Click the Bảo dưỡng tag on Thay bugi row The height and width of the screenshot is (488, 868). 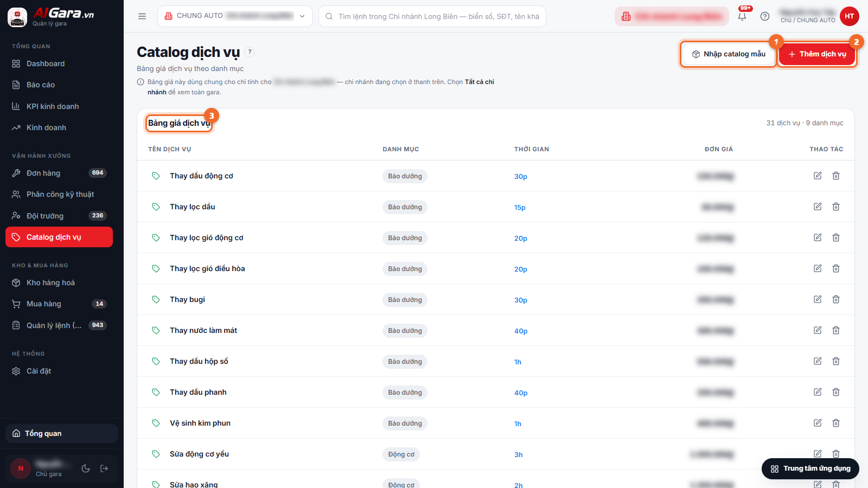(x=405, y=300)
